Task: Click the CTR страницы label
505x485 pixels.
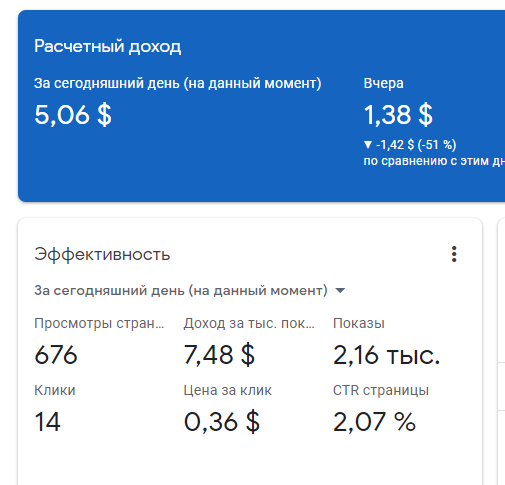Action: coord(381,390)
